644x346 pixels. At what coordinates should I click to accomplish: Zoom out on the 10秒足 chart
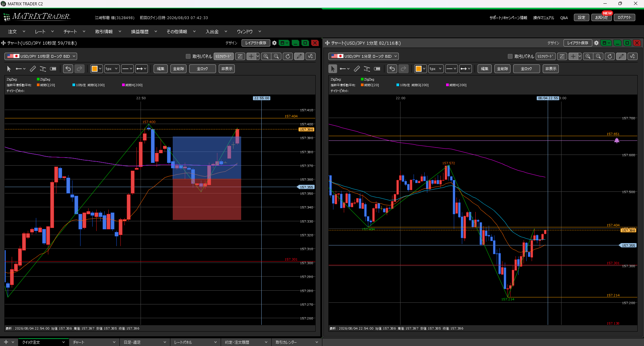click(x=276, y=56)
